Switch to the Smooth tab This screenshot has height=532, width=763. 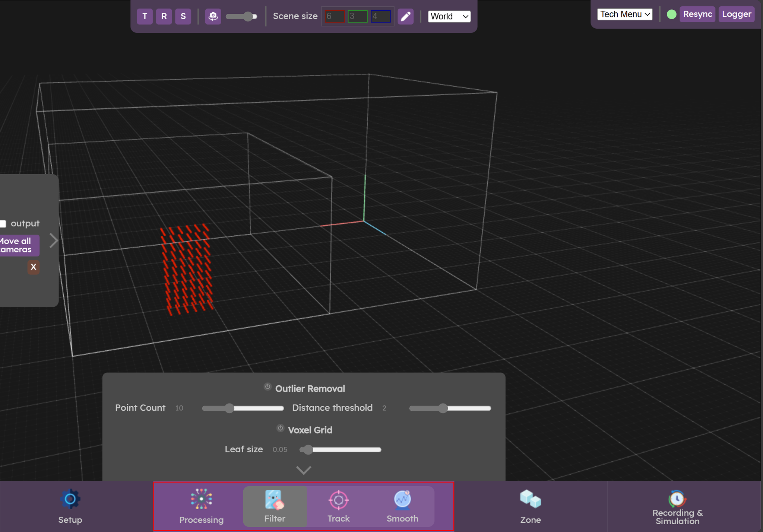click(402, 506)
